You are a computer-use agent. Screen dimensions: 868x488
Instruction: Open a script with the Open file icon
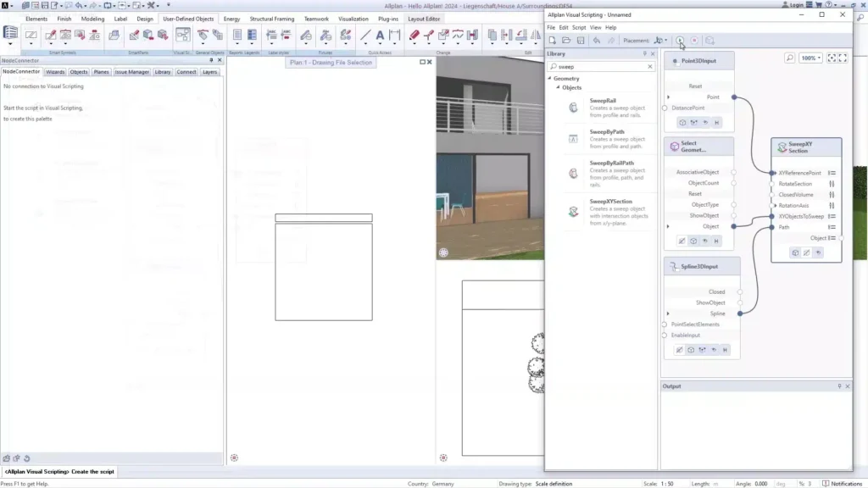(x=566, y=40)
